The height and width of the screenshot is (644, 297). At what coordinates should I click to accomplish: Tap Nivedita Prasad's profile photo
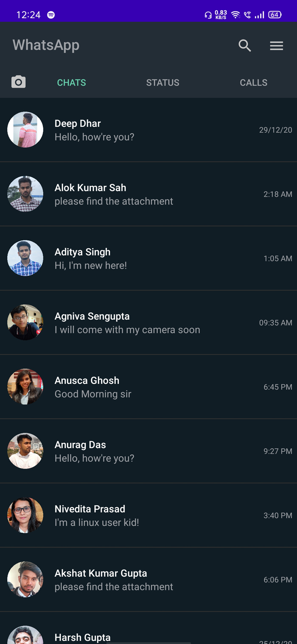click(25, 515)
